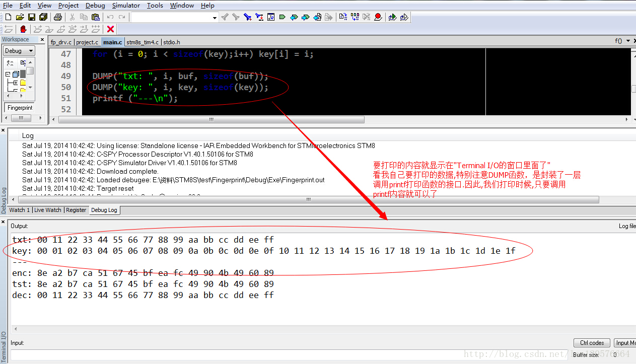Click the Go run icon

pyautogui.click(x=96, y=29)
